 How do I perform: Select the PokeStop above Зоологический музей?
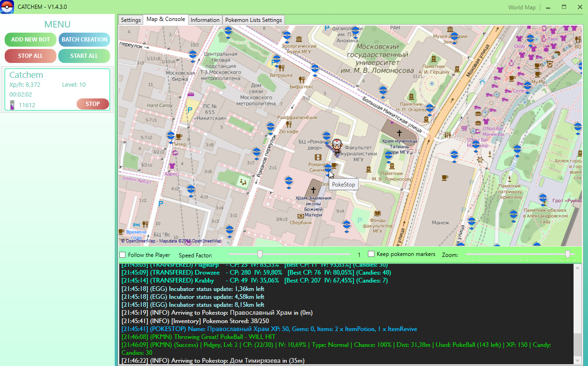pyautogui.click(x=287, y=36)
